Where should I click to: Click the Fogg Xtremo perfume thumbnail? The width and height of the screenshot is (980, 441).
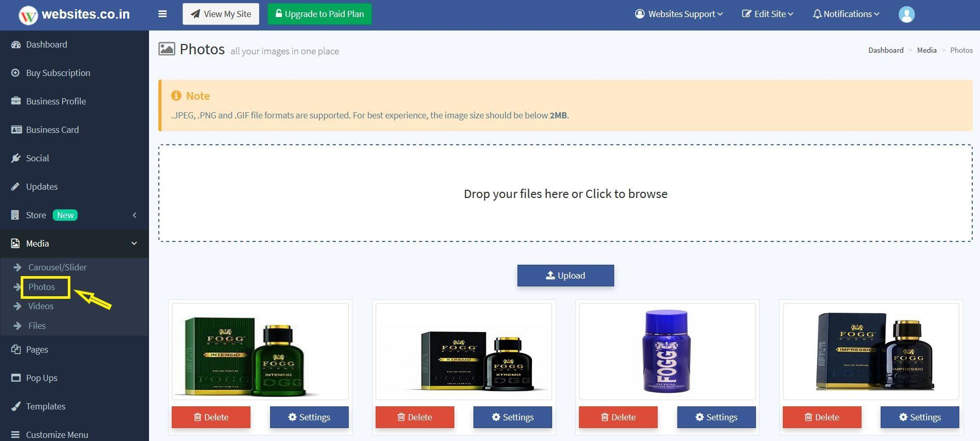click(x=464, y=352)
